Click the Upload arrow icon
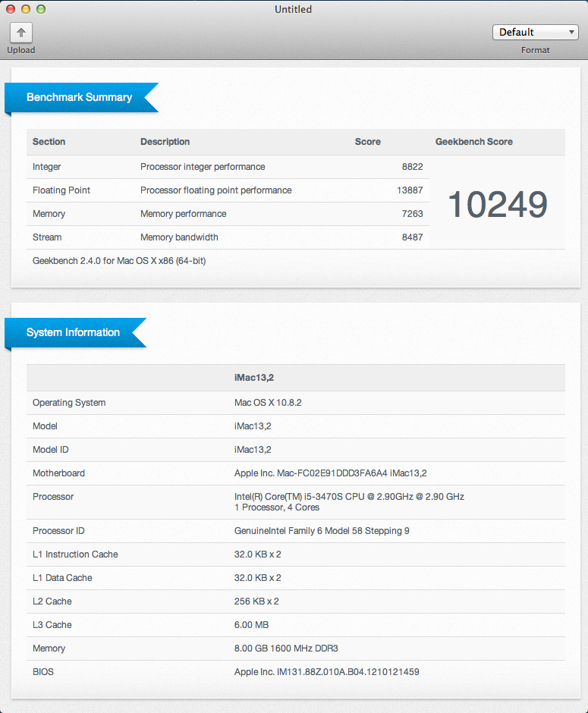This screenshot has width=588, height=713. (21, 33)
